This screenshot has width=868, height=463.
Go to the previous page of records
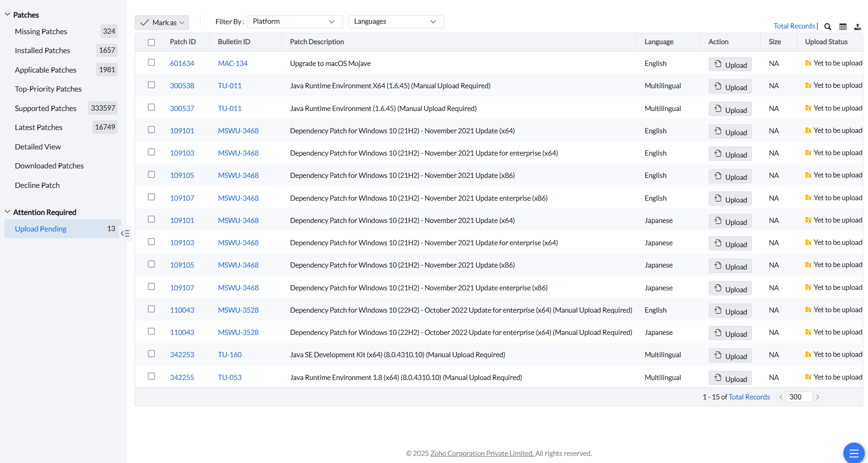pos(781,397)
